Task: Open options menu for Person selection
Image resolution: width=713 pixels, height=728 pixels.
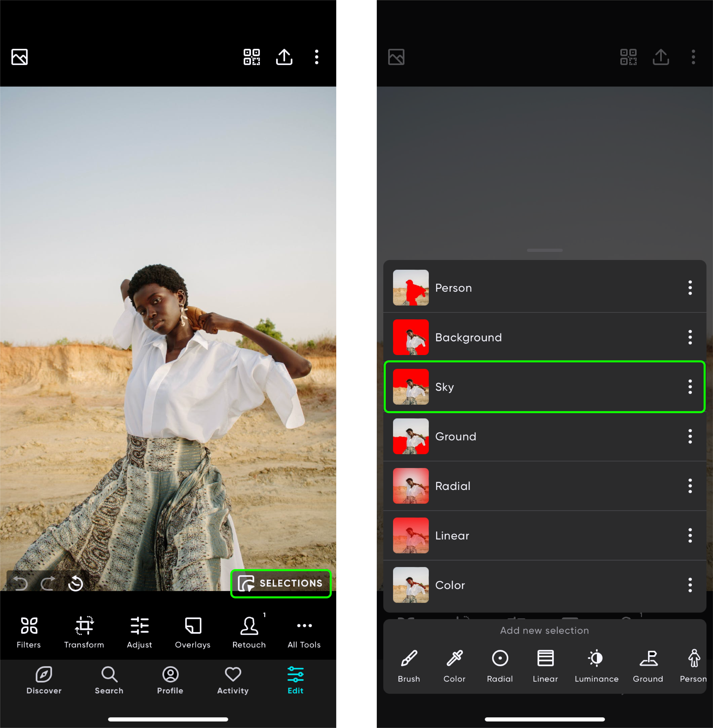Action: pyautogui.click(x=690, y=288)
